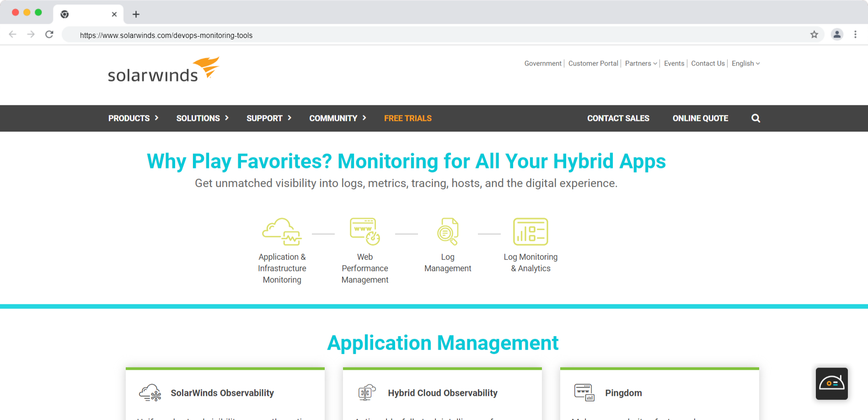Click the SolarWinds logo

(163, 70)
